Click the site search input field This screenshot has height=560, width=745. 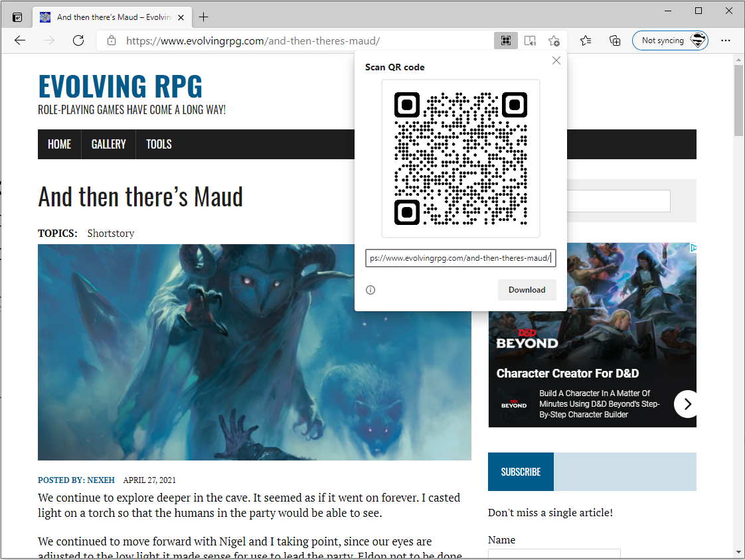pos(619,201)
